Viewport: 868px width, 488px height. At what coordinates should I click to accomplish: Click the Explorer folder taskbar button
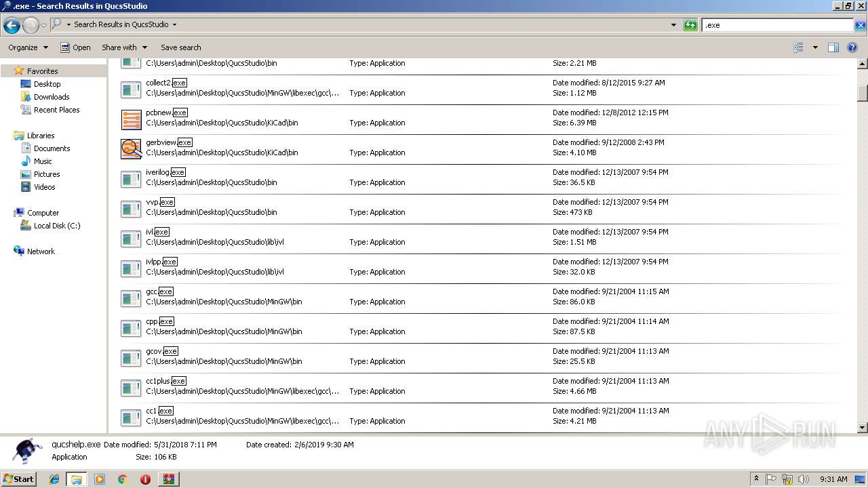(77, 479)
